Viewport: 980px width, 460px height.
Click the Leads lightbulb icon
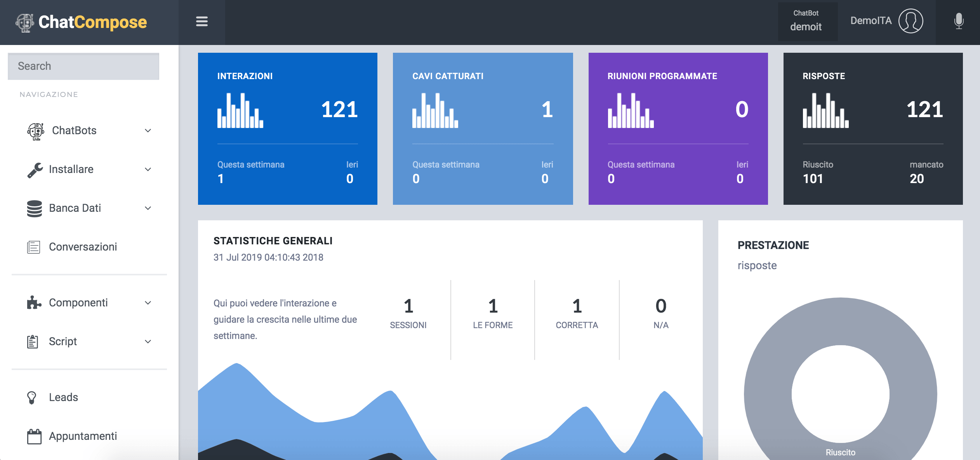click(32, 398)
